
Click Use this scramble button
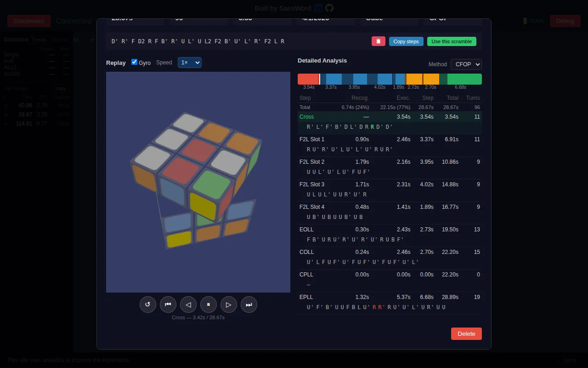[x=452, y=41]
